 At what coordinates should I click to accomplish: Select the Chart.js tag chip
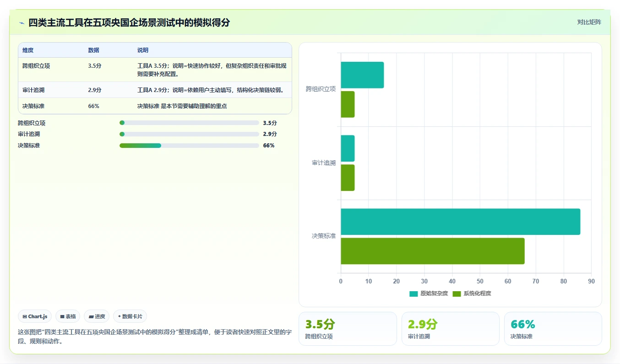click(35, 316)
